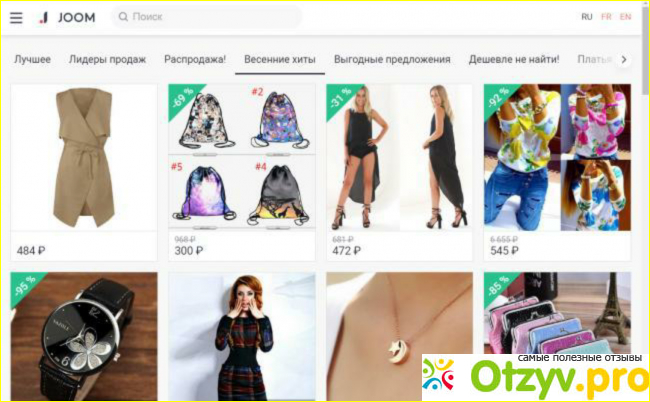
Task: Switch language to EN
Action: tap(625, 17)
